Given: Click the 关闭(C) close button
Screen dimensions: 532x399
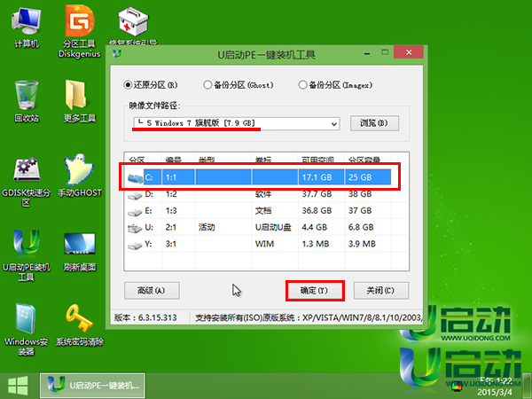Looking at the screenshot, I should coord(381,291).
